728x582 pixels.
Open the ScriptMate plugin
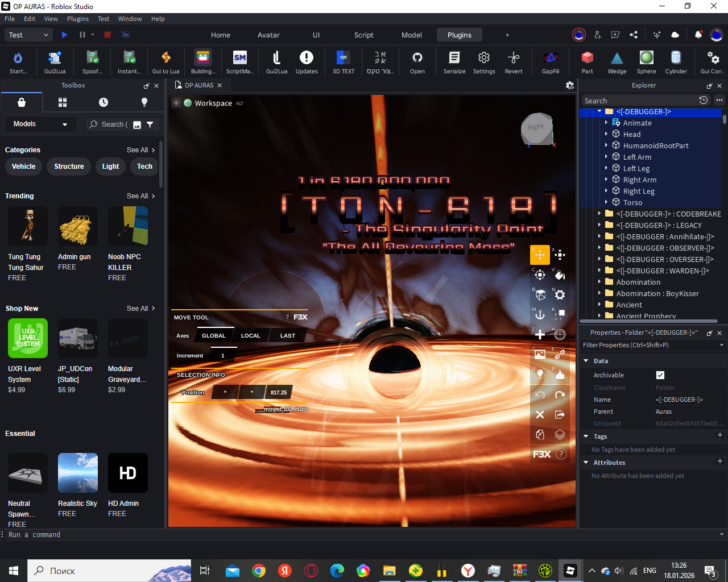[x=240, y=62]
